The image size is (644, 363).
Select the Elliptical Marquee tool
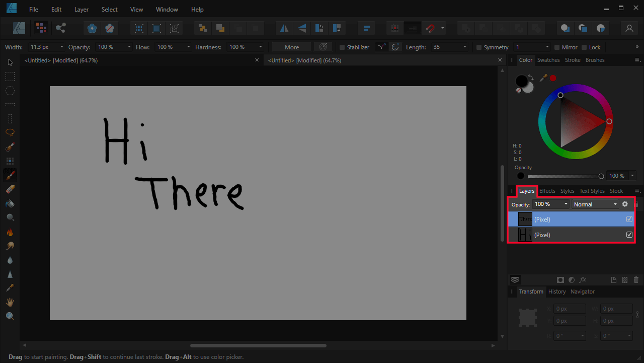click(x=10, y=90)
